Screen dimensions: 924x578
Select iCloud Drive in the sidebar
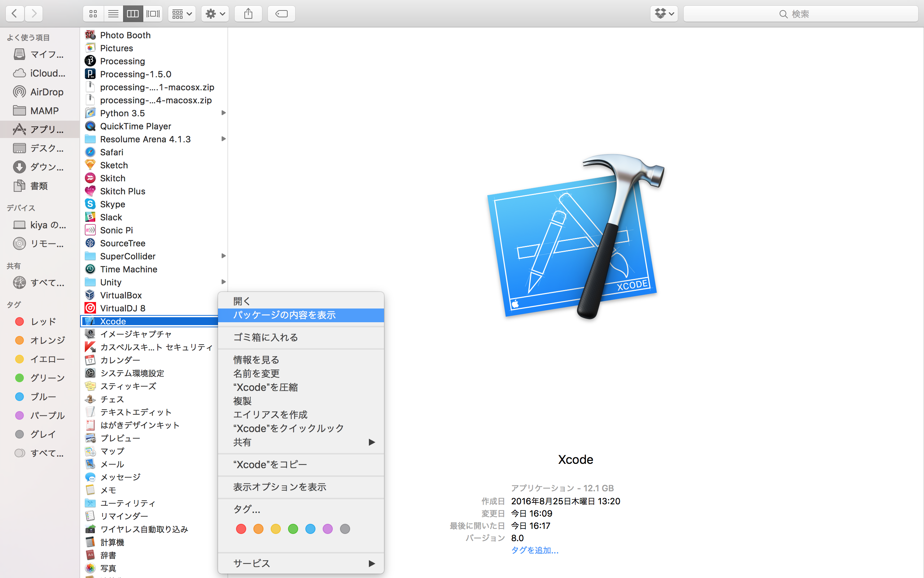(x=40, y=73)
